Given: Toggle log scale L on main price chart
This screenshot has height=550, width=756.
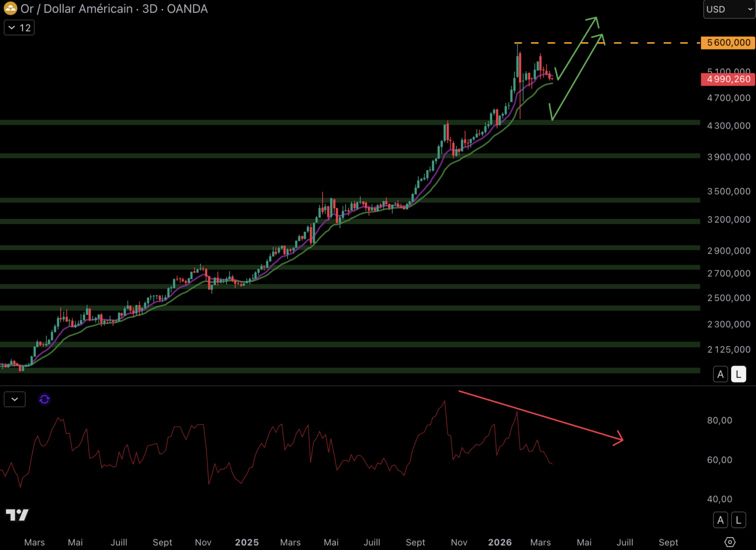Looking at the screenshot, I should tap(738, 374).
